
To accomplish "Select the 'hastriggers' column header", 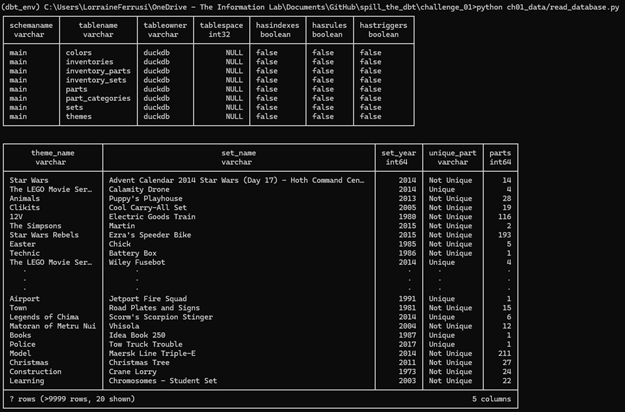I will 383,26.
